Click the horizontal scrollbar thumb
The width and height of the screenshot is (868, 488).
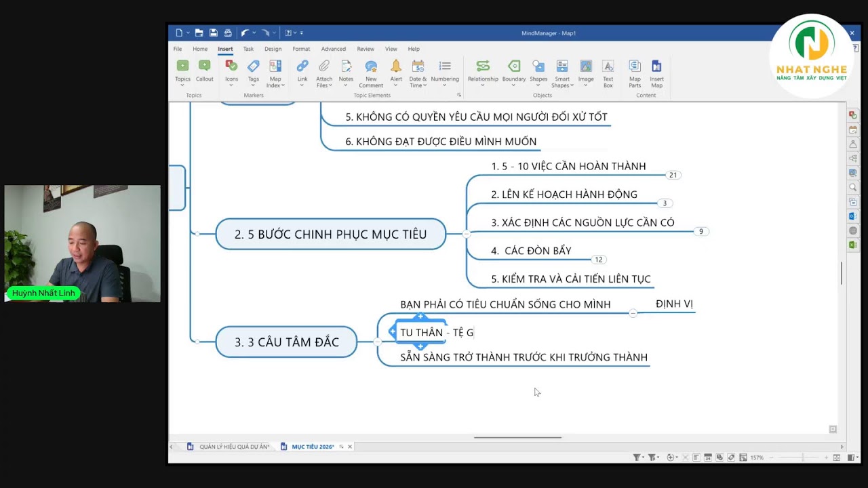click(517, 437)
